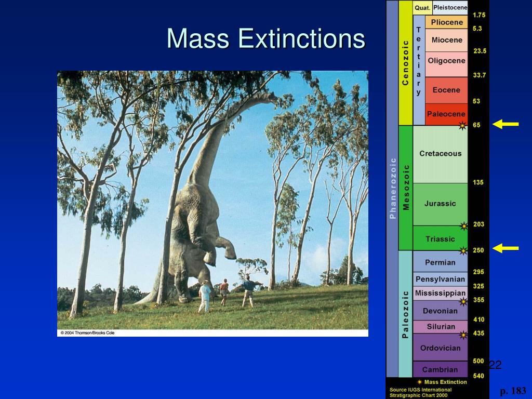Click the 1.75 age value
Viewport: 532px width, 399px height.
tap(479, 15)
